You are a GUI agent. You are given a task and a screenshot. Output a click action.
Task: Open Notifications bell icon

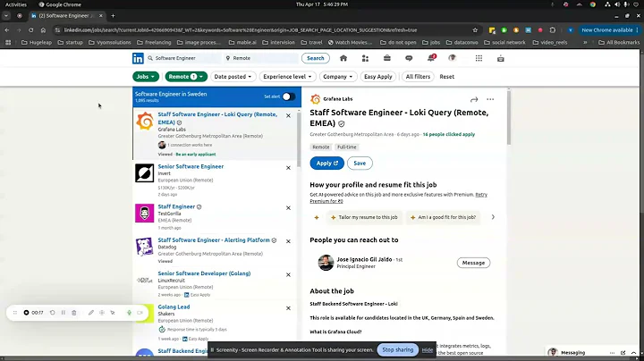[x=430, y=58]
